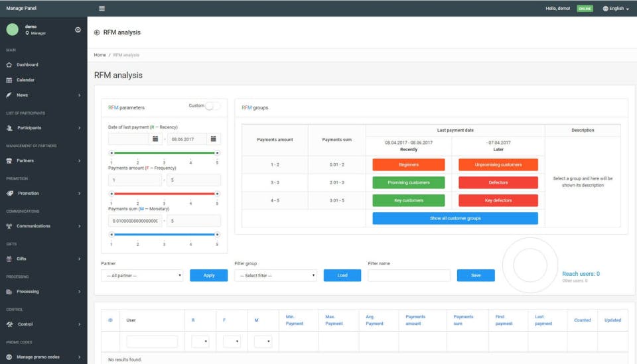Select the Unpromising customers group
The height and width of the screenshot is (364, 637).
click(498, 164)
